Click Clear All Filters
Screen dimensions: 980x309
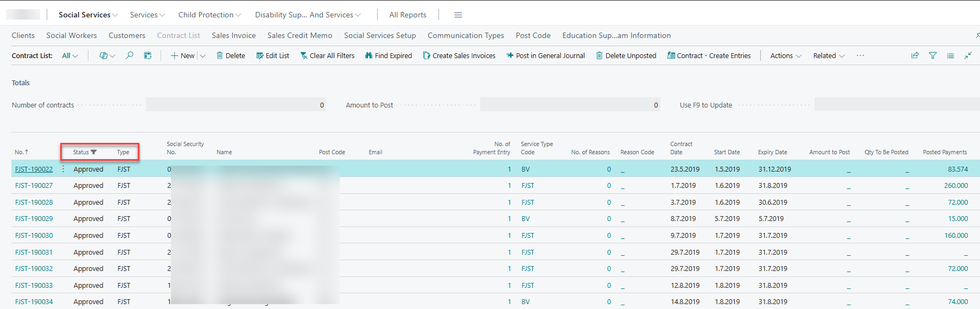[327, 55]
